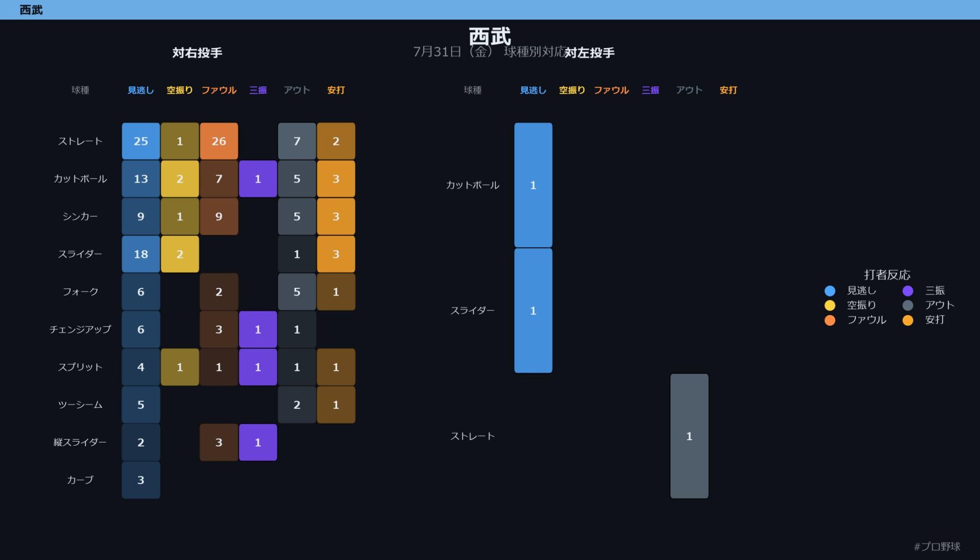Click the 18 cell for スライダー 見逃し

pos(141,254)
